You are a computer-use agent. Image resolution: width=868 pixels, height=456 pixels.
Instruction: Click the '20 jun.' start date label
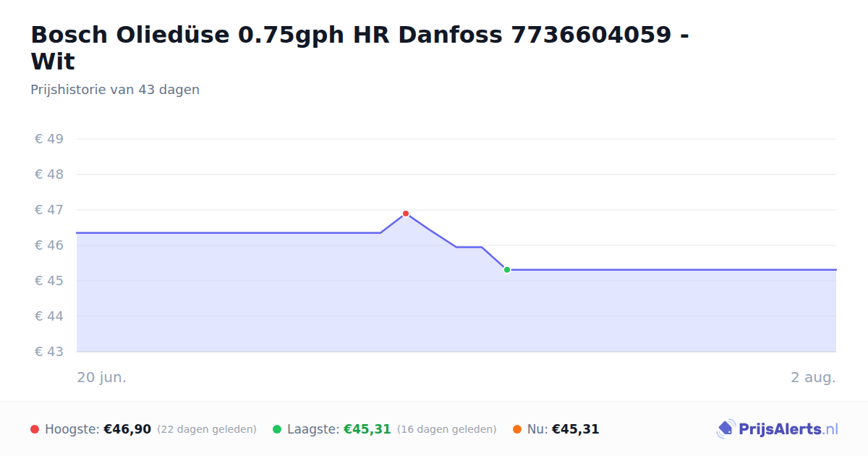pyautogui.click(x=102, y=378)
